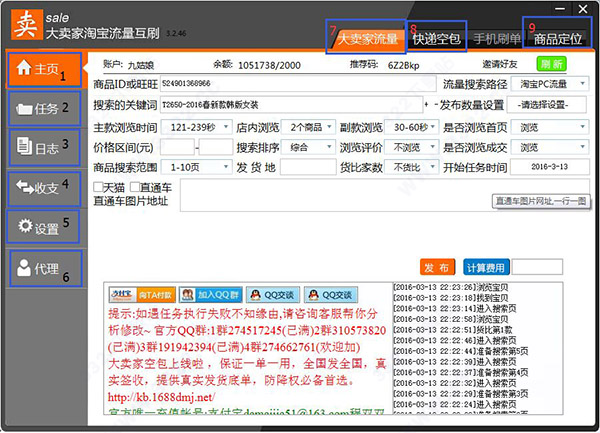Select log entry 22:22:51 货比第1款
The height and width of the screenshot is (433, 600).
coord(453,330)
